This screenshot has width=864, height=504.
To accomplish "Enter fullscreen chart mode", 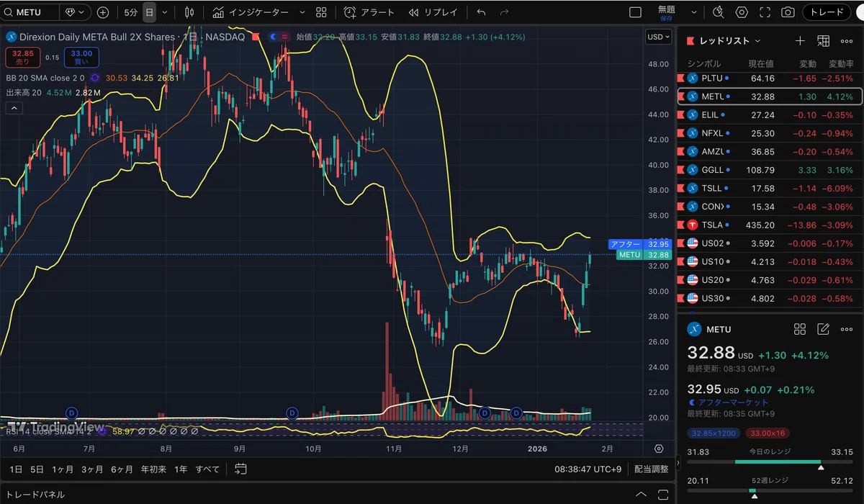I will coord(765,12).
